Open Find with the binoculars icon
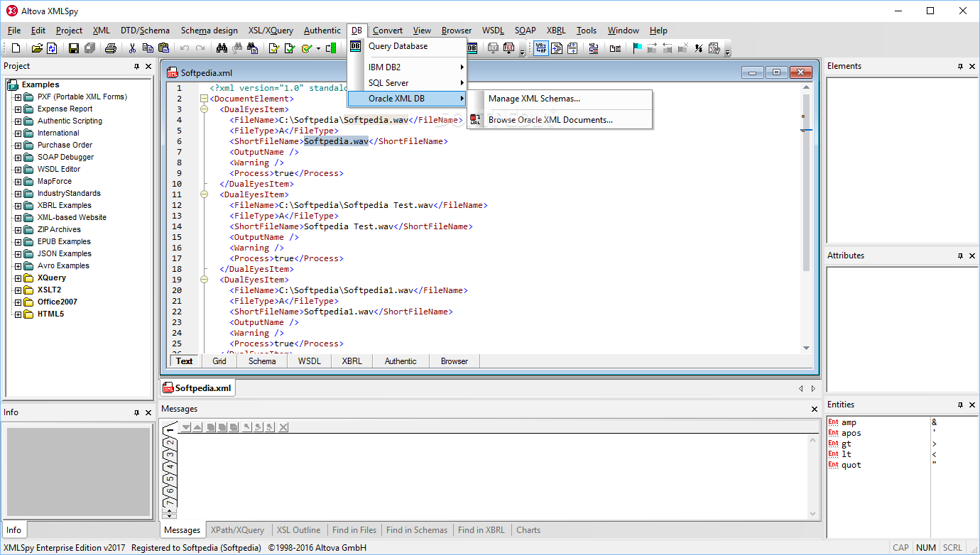This screenshot has width=980, height=555. [x=222, y=48]
